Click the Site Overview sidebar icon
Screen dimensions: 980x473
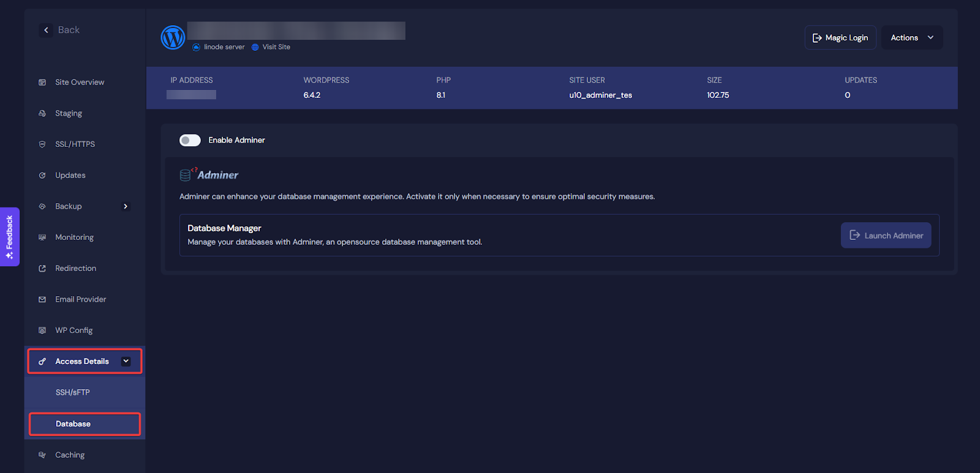click(x=42, y=83)
